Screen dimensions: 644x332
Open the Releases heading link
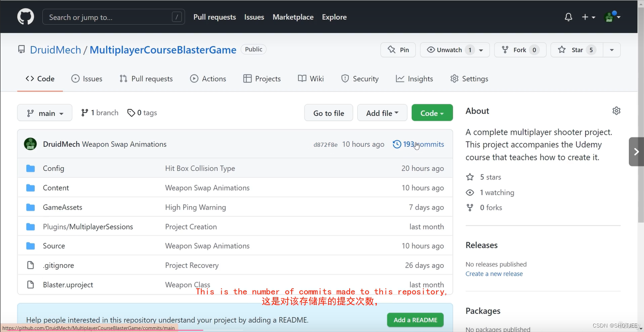coord(482,245)
